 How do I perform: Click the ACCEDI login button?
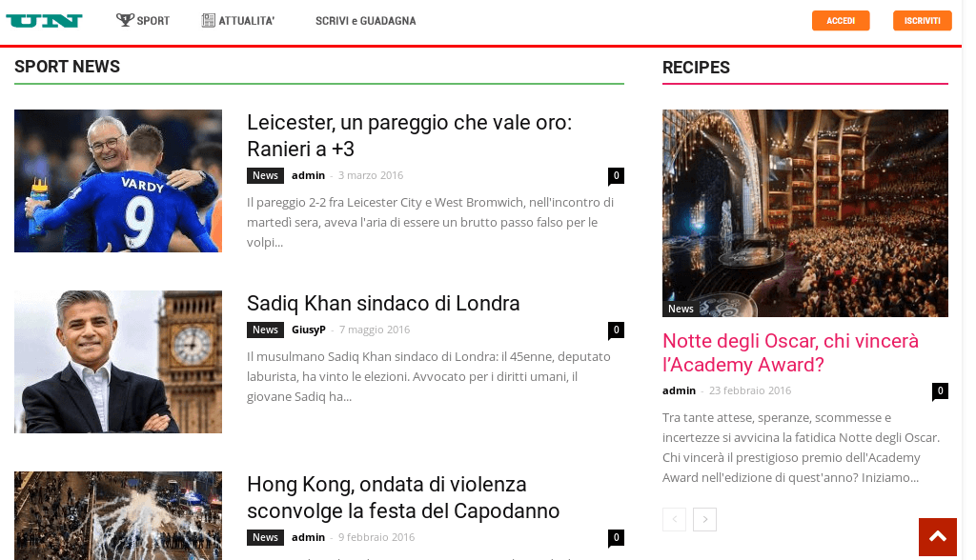(841, 21)
